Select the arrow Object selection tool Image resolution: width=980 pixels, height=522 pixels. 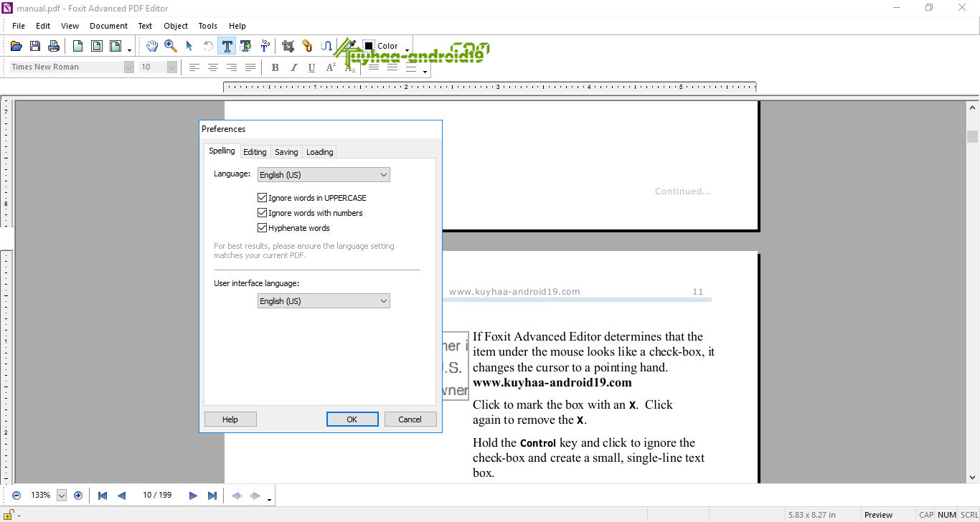coord(189,46)
